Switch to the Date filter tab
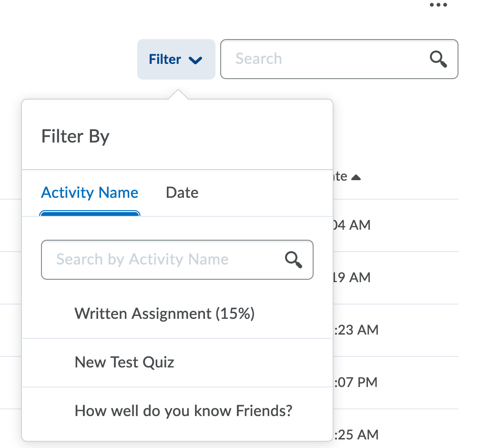Viewport: 489px width, 448px height. click(182, 193)
